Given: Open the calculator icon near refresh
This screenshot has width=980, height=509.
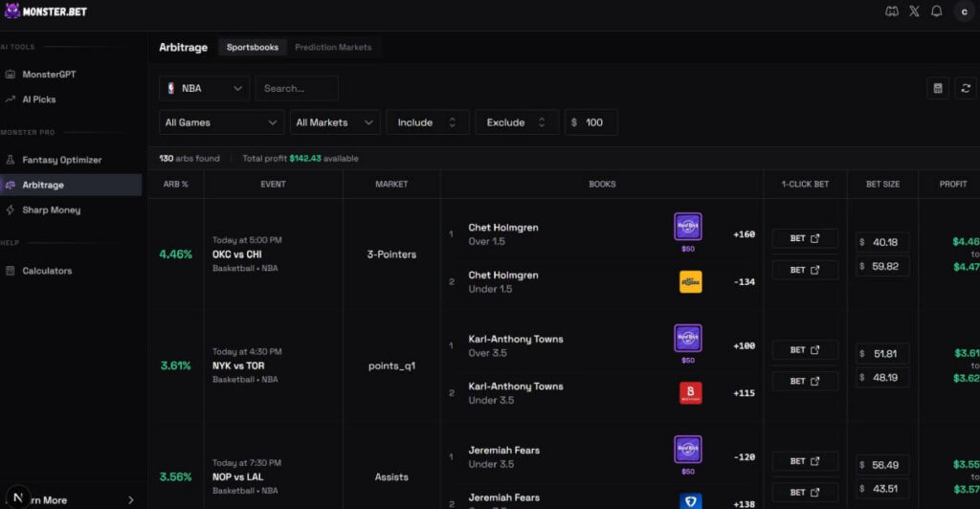Looking at the screenshot, I should [x=938, y=88].
